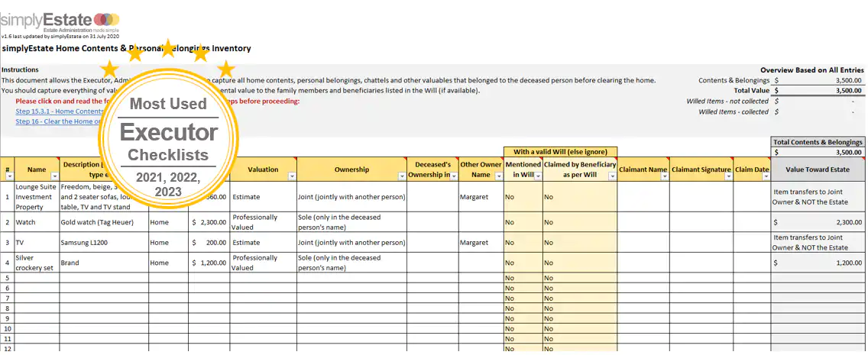
Task: Select the $ 2,300.00 value cell beside Home
Action: 209,221
